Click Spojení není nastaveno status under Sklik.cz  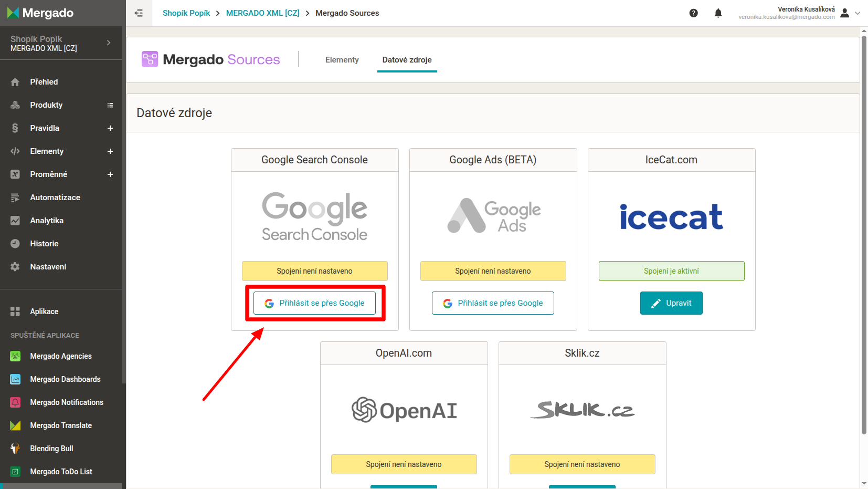pyautogui.click(x=582, y=464)
